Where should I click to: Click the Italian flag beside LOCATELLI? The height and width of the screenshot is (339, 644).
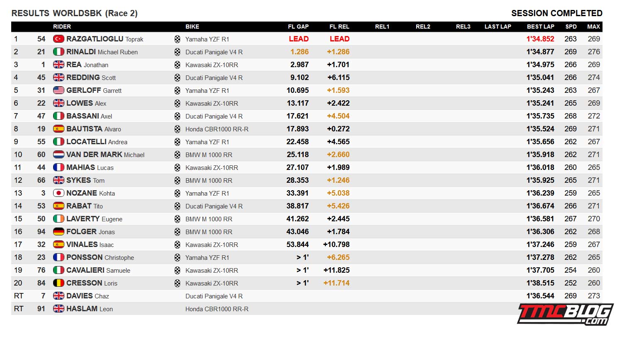(59, 142)
